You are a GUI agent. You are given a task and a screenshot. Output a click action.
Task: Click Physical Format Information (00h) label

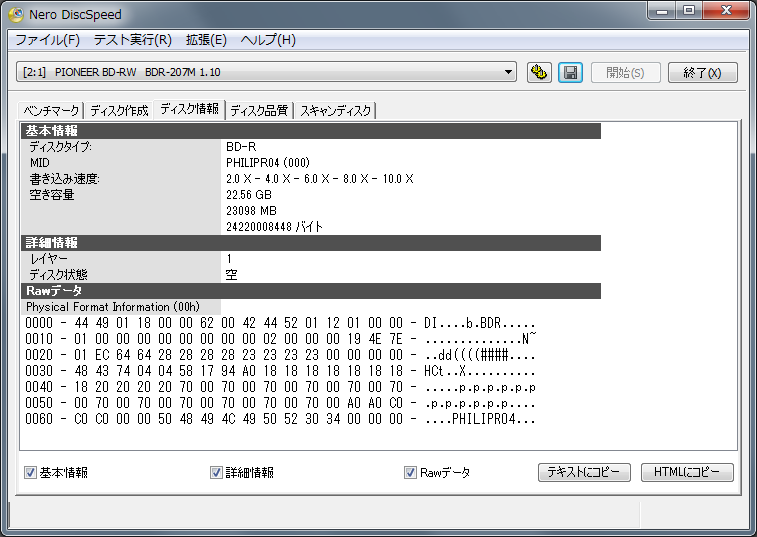pyautogui.click(x=113, y=307)
